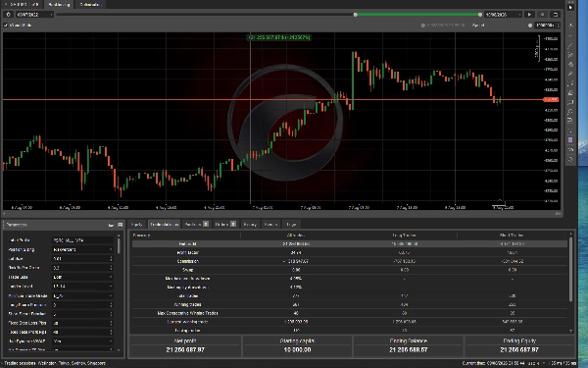Screen dimensions: 588x368
Task: Open the Orders tab
Action: tap(225, 225)
